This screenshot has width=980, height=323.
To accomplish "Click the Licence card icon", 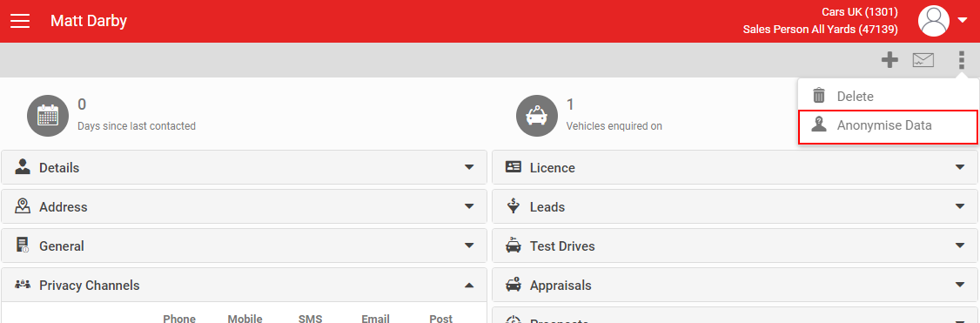I will pyautogui.click(x=513, y=167).
